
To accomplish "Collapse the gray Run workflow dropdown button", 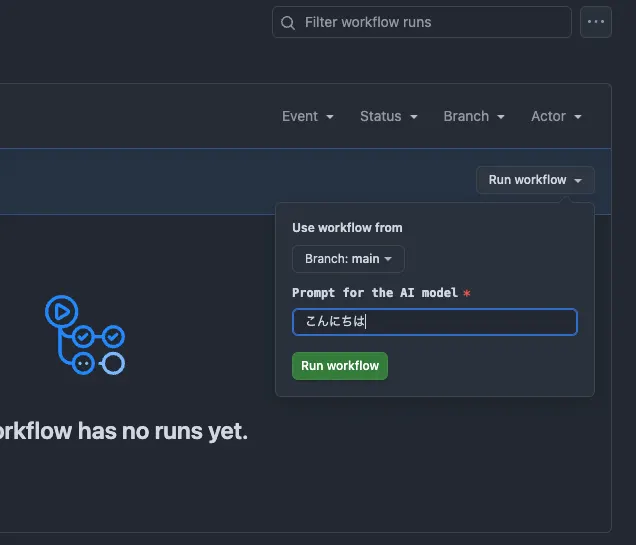I will point(535,180).
